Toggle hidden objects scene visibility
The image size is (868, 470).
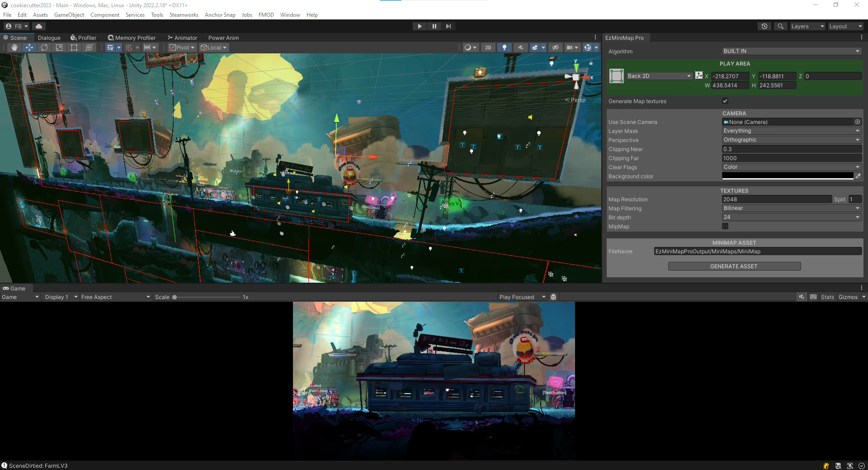tap(556, 47)
